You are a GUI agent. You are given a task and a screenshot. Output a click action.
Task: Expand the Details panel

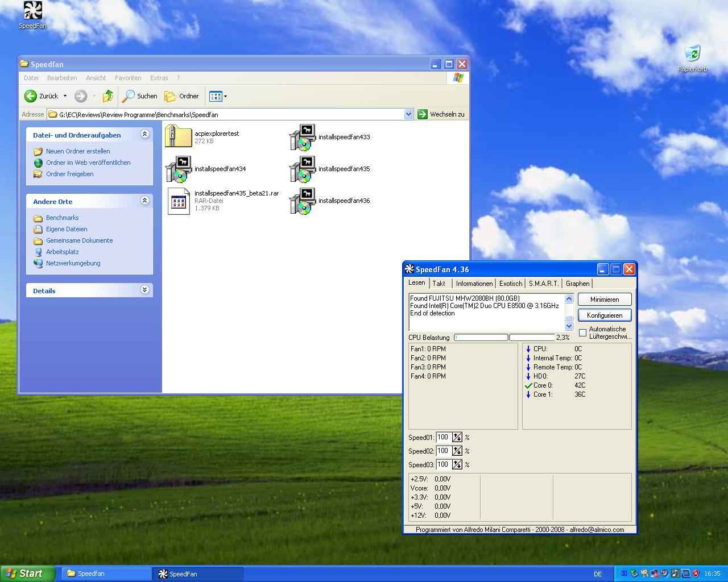click(144, 290)
